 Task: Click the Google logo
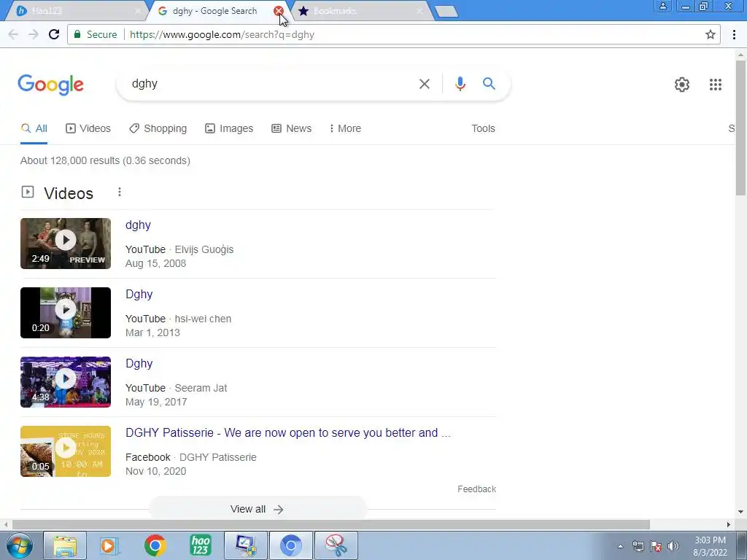(50, 85)
